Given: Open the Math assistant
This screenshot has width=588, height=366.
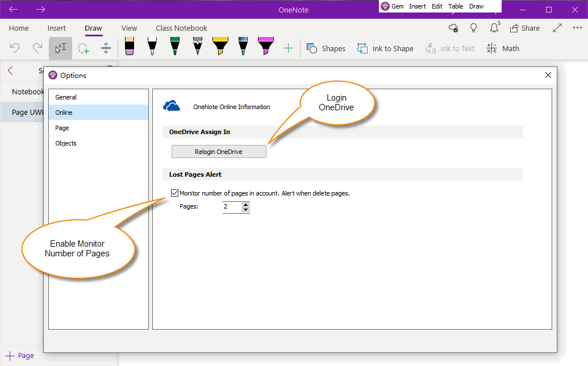Looking at the screenshot, I should (502, 48).
